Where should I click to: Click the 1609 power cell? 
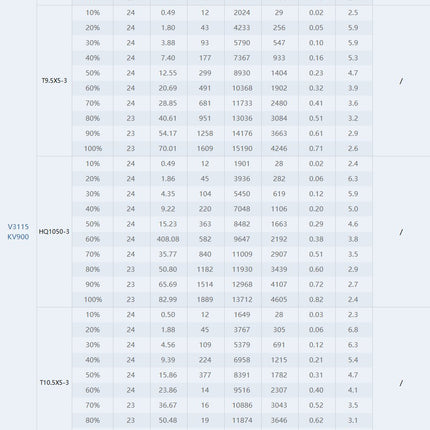click(205, 148)
